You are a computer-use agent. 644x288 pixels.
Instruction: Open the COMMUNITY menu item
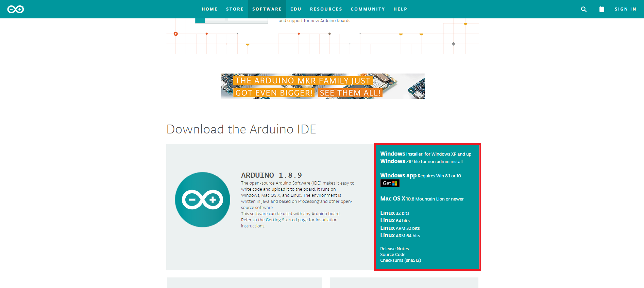(368, 9)
